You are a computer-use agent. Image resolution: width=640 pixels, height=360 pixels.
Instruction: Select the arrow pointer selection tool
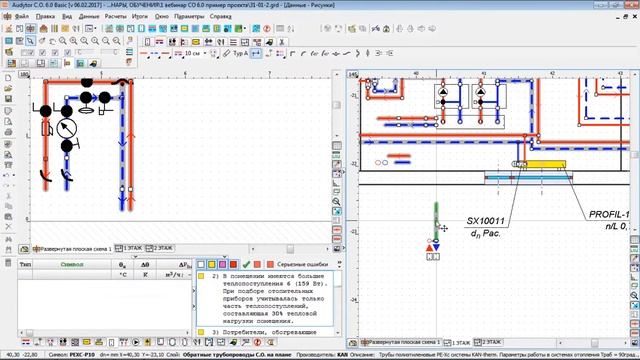tap(30, 41)
